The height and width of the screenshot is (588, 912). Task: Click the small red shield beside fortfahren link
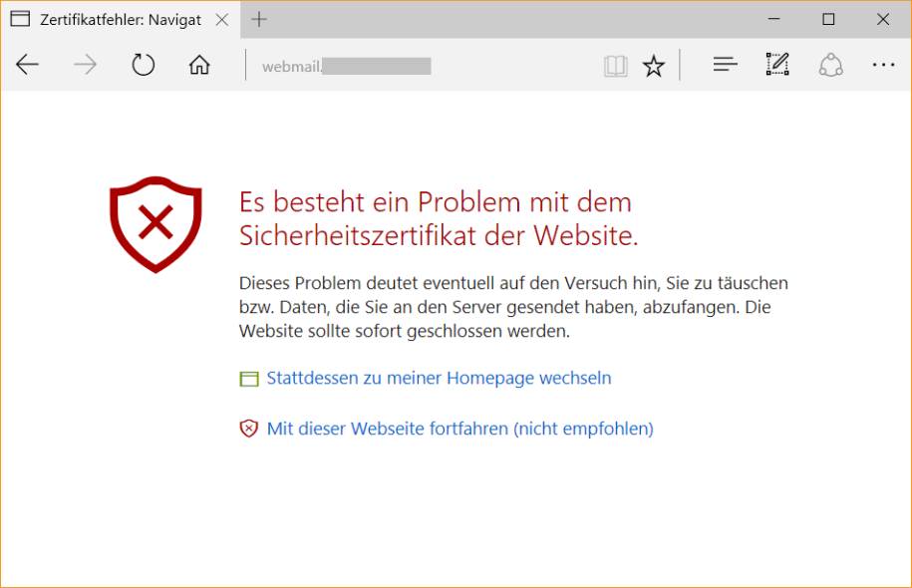[249, 429]
